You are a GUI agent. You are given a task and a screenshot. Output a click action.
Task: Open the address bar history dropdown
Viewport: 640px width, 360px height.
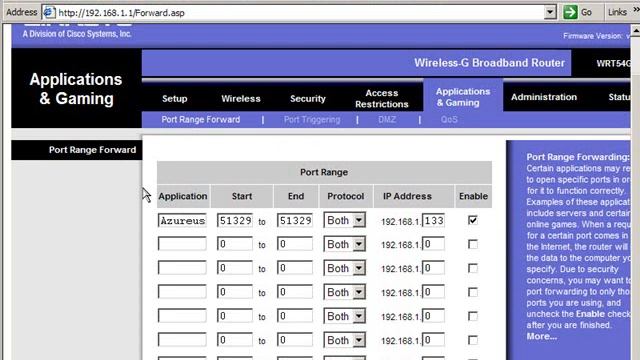[550, 12]
